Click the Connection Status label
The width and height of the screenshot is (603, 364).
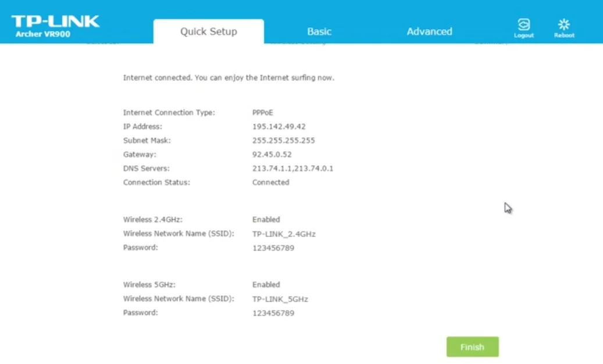point(156,182)
